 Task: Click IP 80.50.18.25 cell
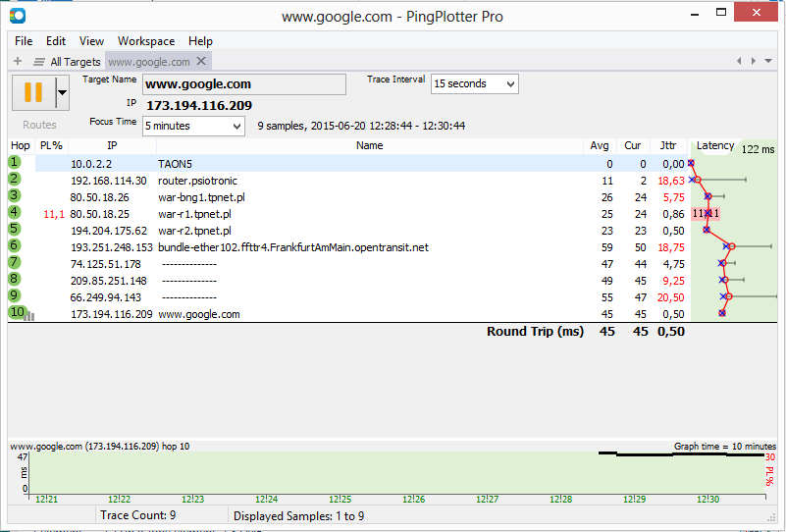[100, 214]
